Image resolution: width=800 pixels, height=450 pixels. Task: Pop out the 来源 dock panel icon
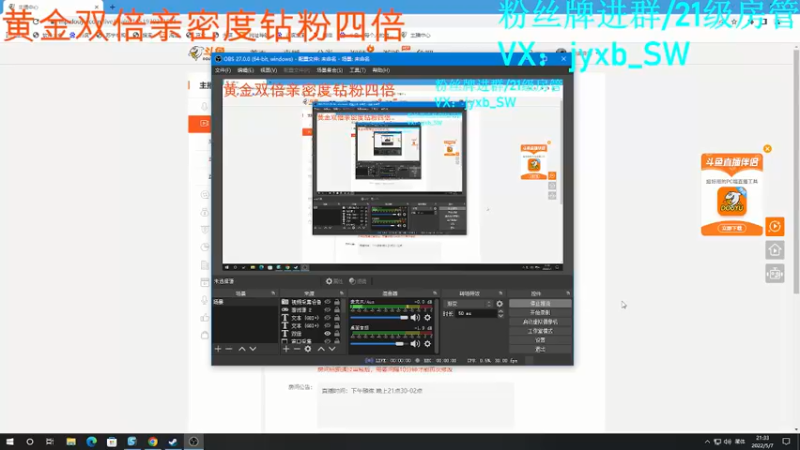(342, 293)
